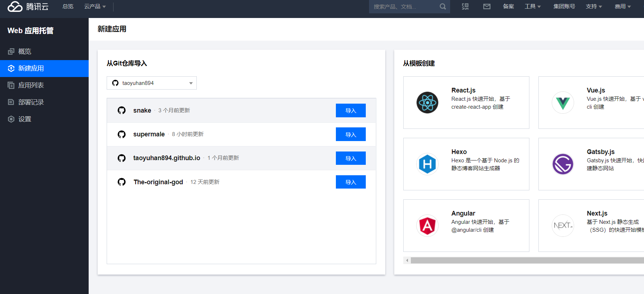Viewport: 644px width, 294px height.
Task: Select the Vue.js template logo
Action: [x=563, y=103]
